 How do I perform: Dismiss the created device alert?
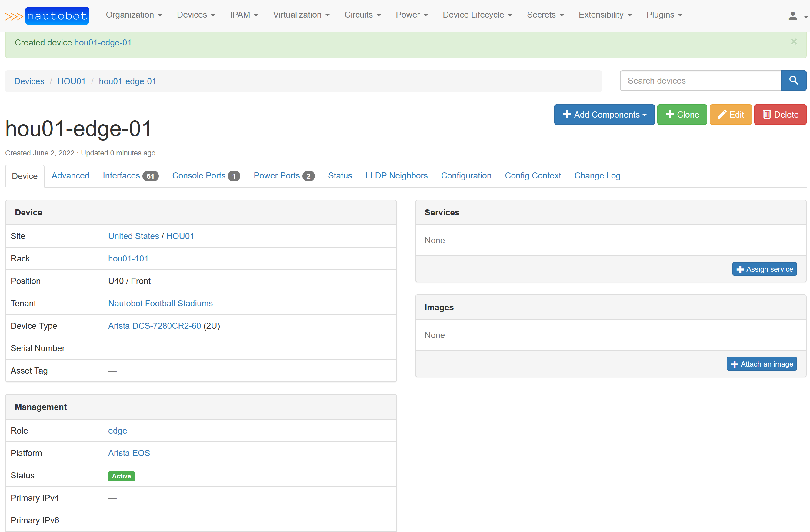tap(794, 42)
